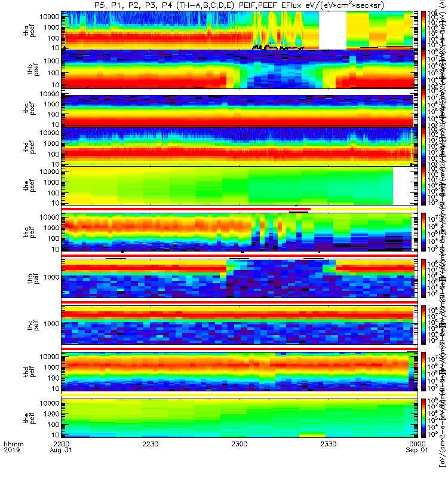Select the 'thb peef' axis label

tap(33, 69)
